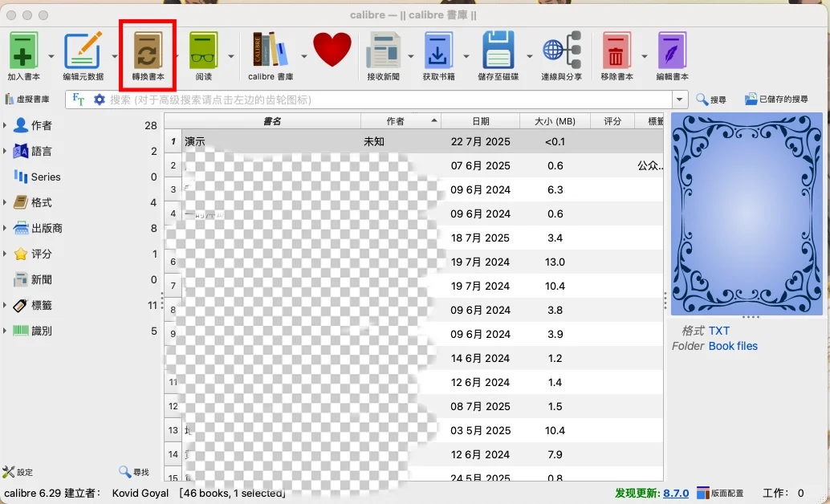Expand the 出版商 publishers tree node

(x=5, y=228)
